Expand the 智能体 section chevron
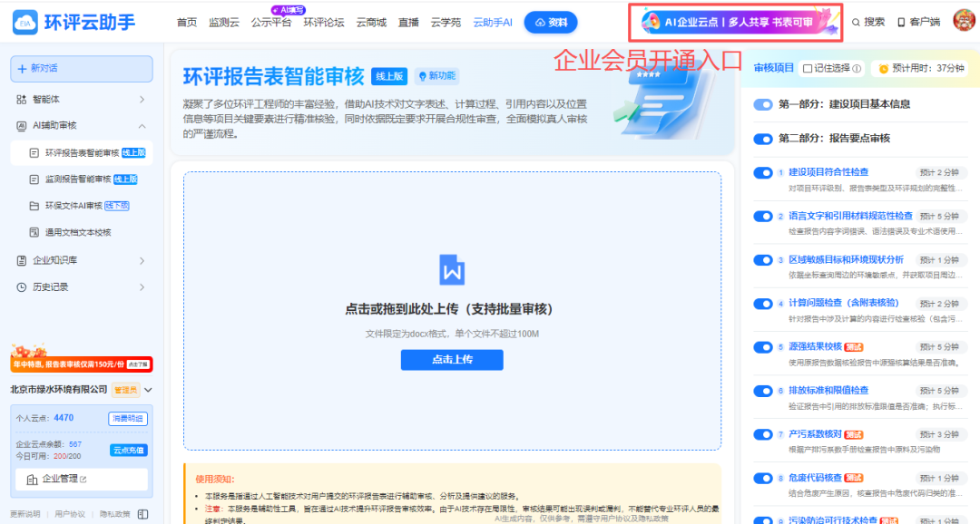The height and width of the screenshot is (524, 980). tap(142, 100)
